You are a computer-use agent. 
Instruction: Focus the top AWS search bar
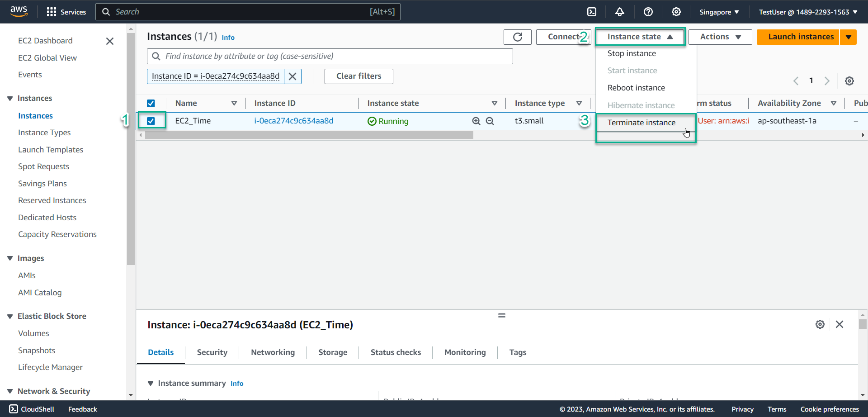[x=248, y=12]
